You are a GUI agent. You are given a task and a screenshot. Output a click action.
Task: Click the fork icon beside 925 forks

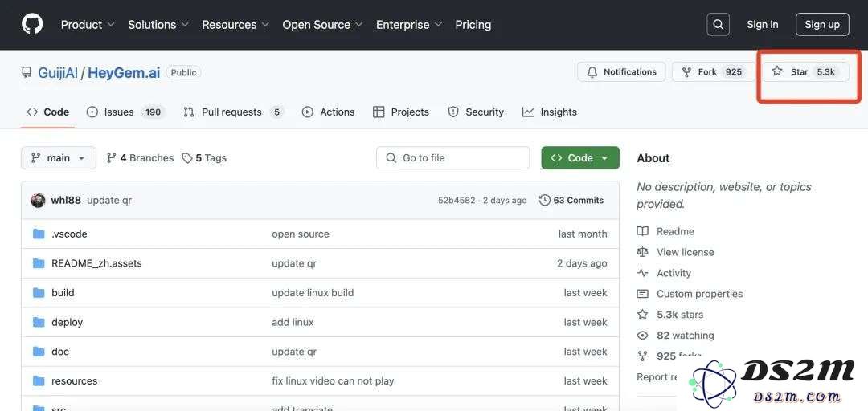tap(642, 356)
